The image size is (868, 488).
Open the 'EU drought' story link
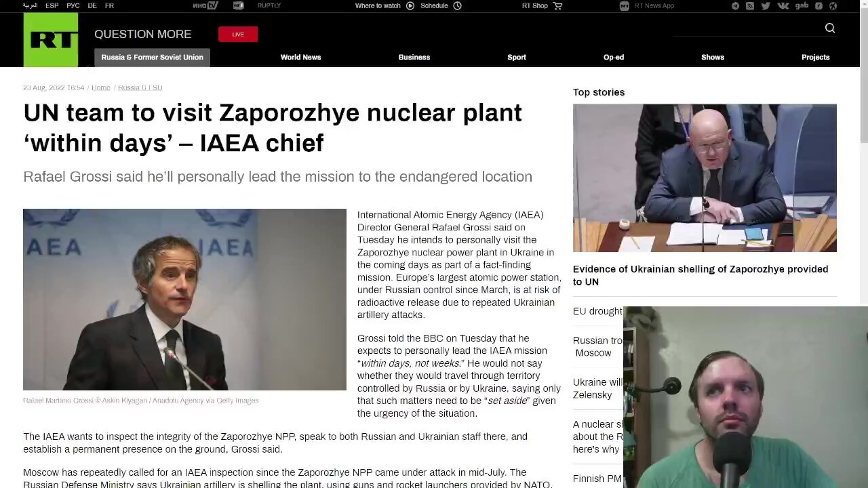pyautogui.click(x=597, y=311)
